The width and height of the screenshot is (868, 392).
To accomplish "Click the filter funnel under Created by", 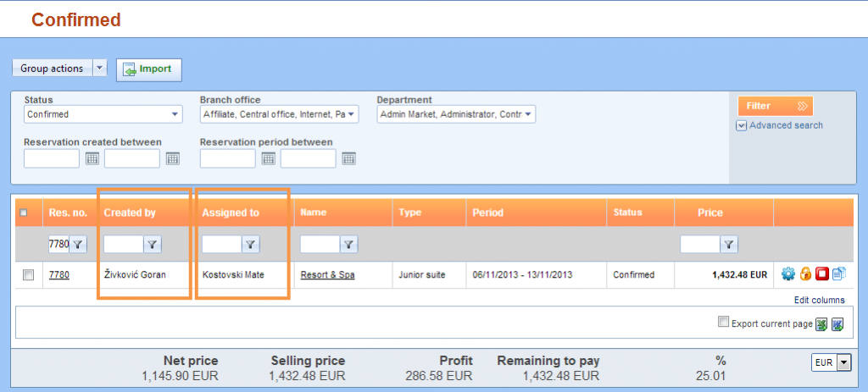I will pos(153,244).
